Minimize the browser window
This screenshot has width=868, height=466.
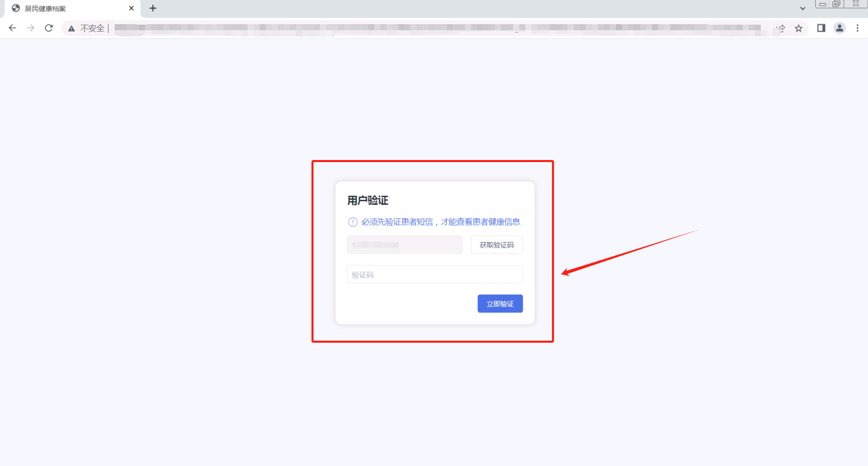(822, 4)
